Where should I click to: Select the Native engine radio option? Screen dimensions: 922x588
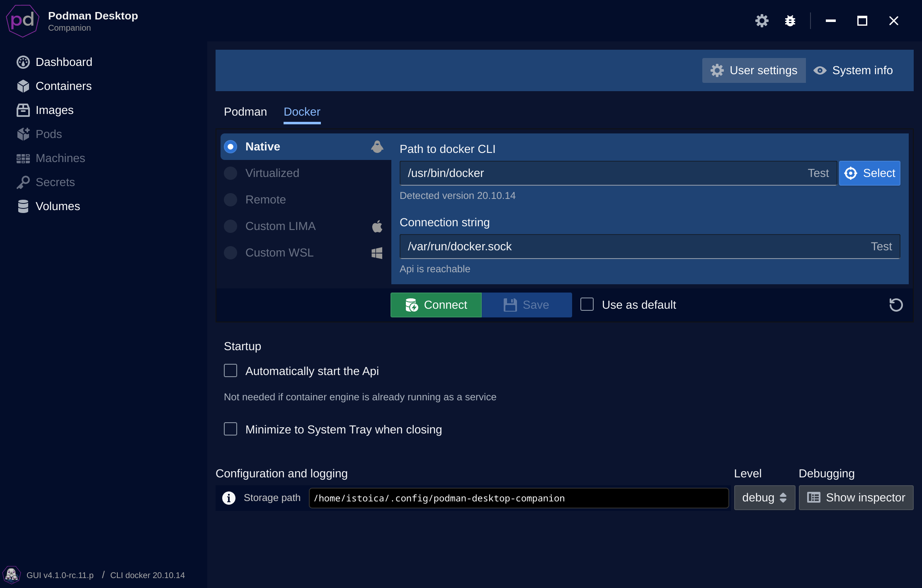click(230, 147)
